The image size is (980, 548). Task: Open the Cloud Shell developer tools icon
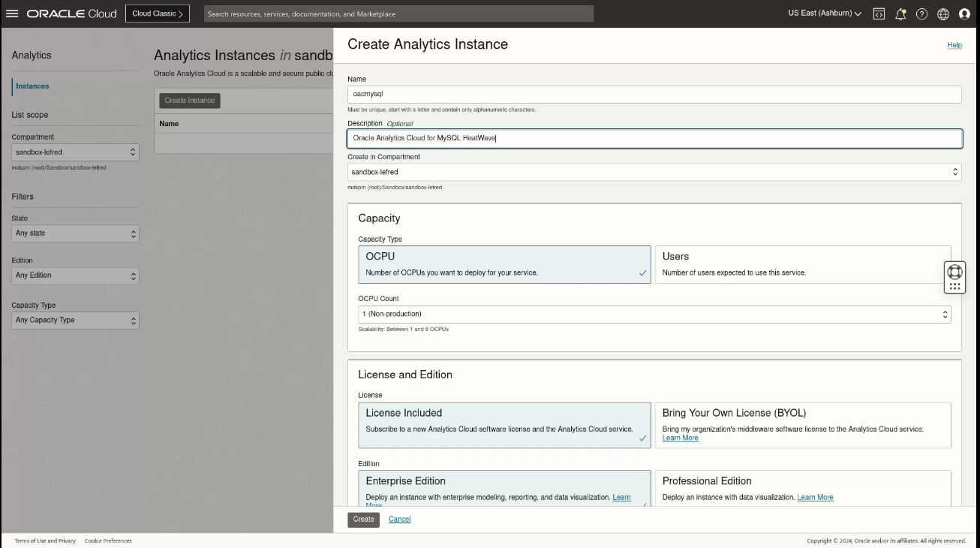tap(879, 14)
